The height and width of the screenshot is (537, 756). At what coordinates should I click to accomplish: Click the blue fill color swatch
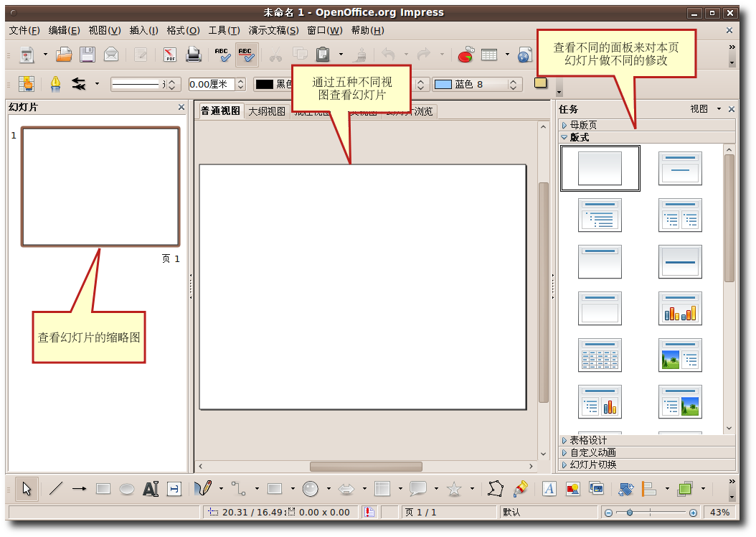click(443, 85)
